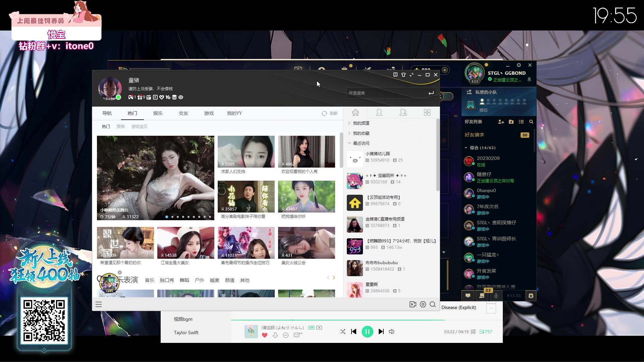Open the add friend icon in friend list
The image size is (644, 362).
[501, 122]
